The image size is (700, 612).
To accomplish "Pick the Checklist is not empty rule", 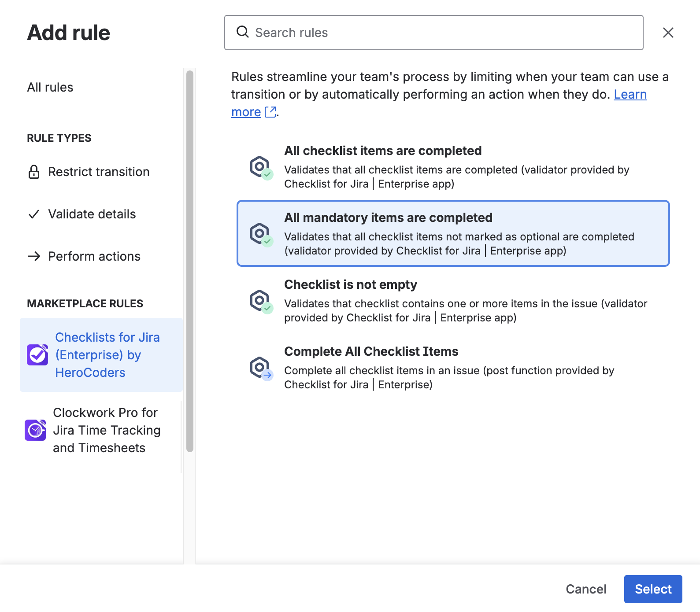I will [x=453, y=301].
